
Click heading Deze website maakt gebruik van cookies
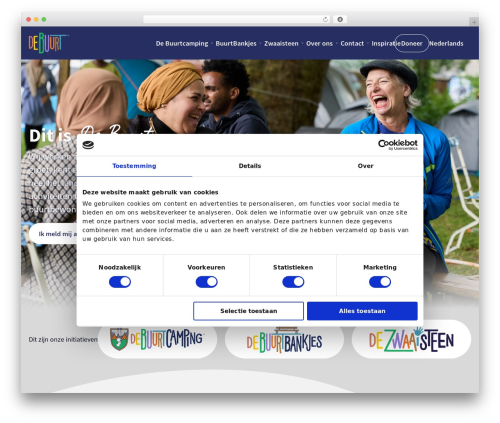[x=150, y=192]
